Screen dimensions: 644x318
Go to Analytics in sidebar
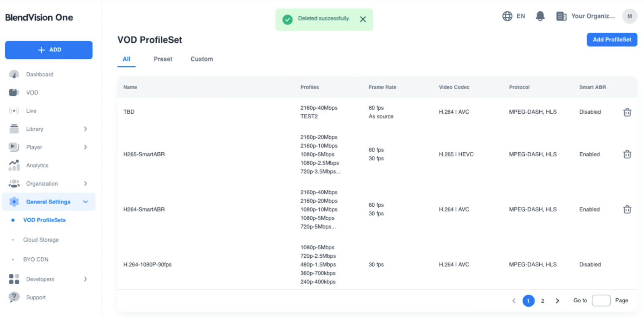tap(37, 165)
